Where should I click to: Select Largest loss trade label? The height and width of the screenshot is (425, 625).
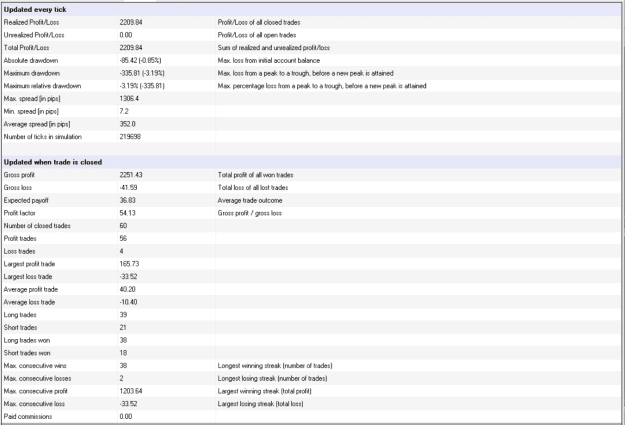pyautogui.click(x=28, y=277)
